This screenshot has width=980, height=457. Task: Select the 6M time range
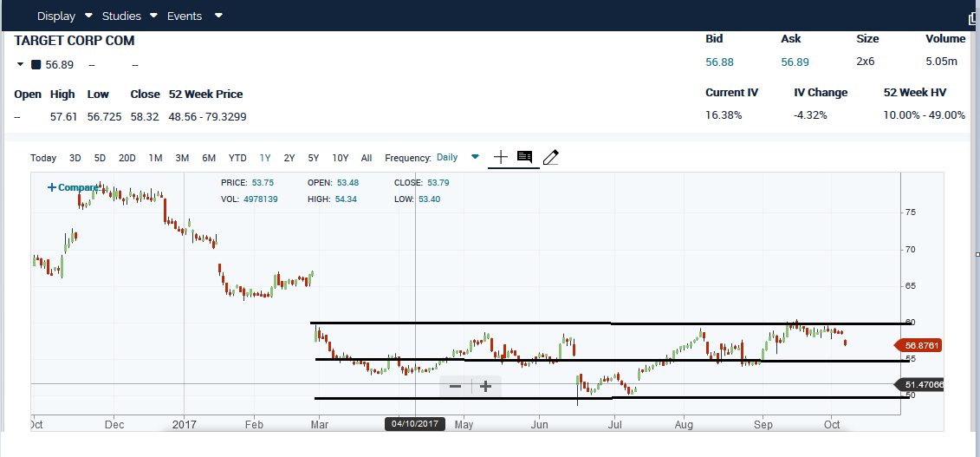[x=209, y=158]
